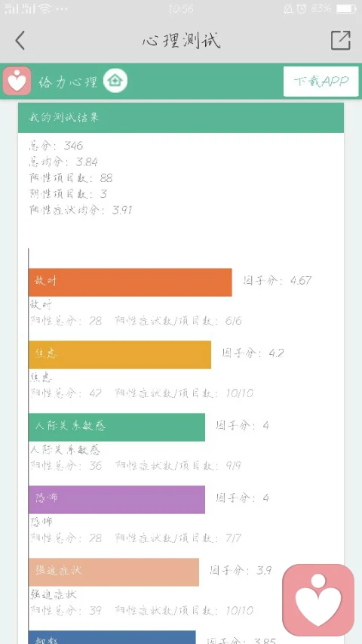Tap the blue 抑郁 bar at bottom

[112, 637]
